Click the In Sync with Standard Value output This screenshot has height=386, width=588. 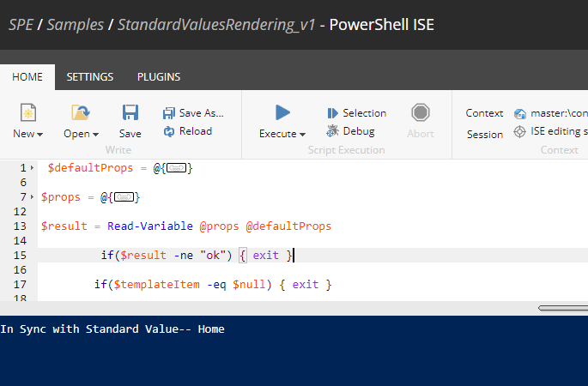112,329
